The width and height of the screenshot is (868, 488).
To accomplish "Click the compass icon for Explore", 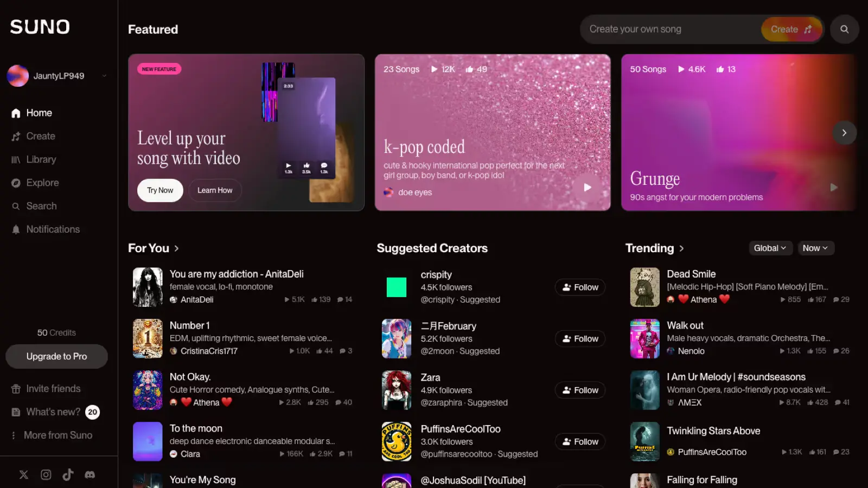I will point(16,183).
